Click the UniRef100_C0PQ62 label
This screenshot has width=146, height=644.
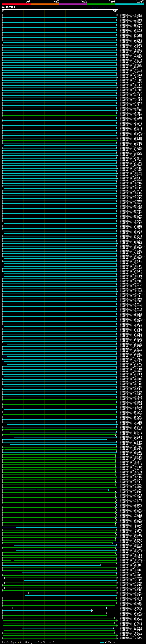pyautogui.click(x=131, y=63)
